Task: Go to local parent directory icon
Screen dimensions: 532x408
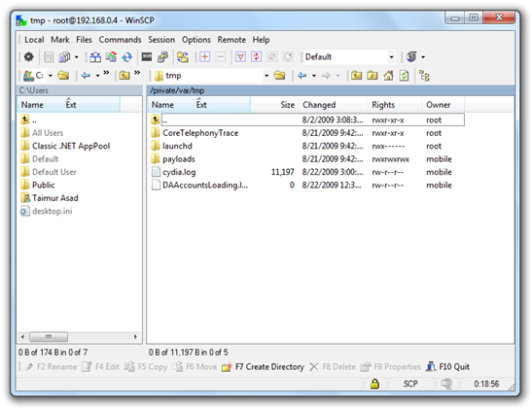Action: coord(124,75)
